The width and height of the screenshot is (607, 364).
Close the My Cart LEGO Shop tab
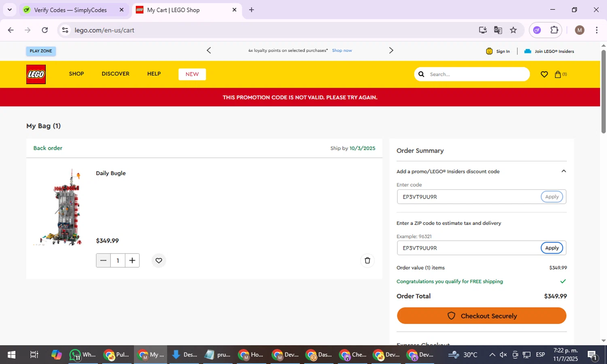[234, 10]
